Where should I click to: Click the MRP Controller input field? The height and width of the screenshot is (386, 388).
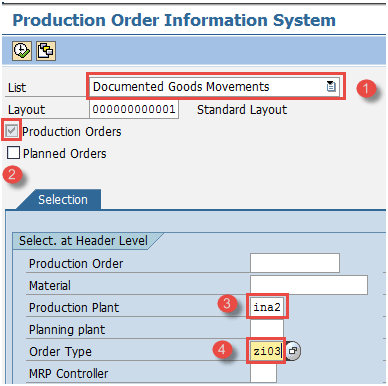click(x=263, y=373)
